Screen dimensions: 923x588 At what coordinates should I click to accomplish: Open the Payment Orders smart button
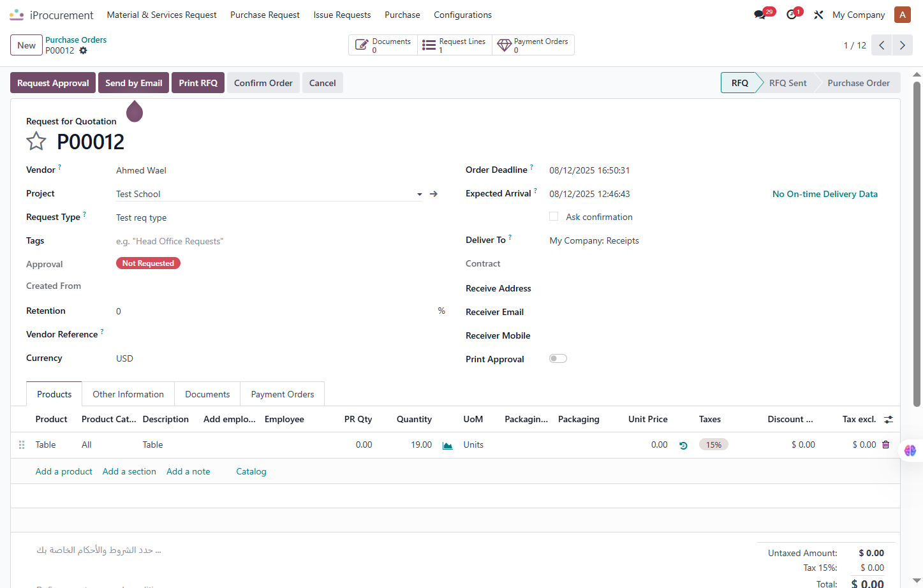pos(533,45)
